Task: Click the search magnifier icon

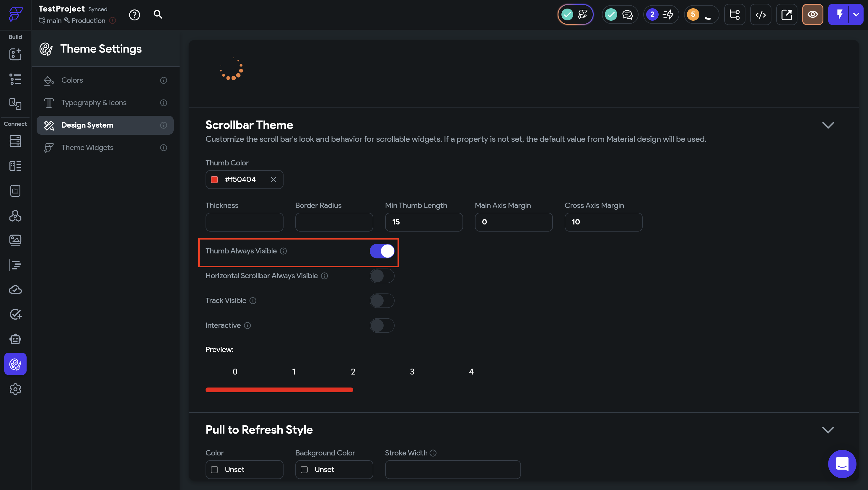Action: (x=158, y=14)
